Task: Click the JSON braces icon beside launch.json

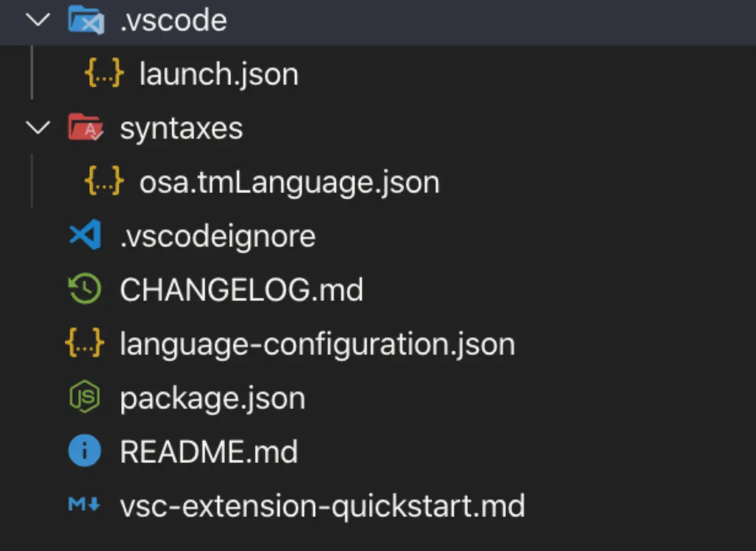Action: [104, 74]
